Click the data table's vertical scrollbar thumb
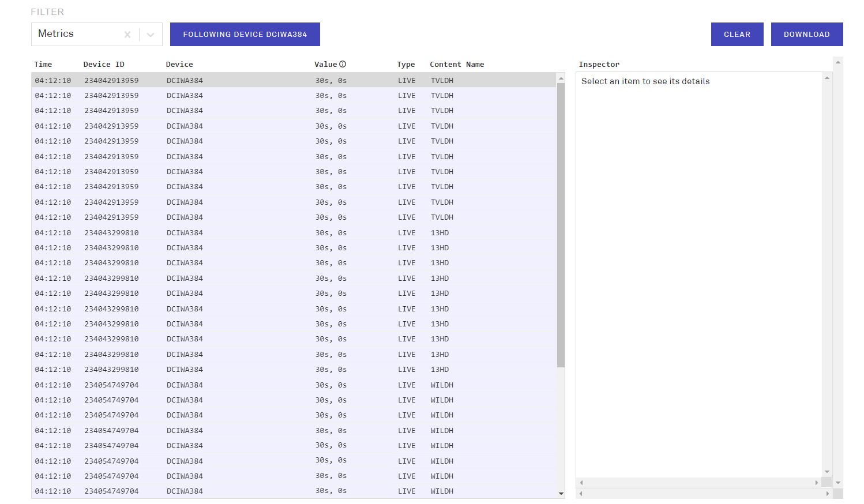The height and width of the screenshot is (504, 864). [561, 225]
